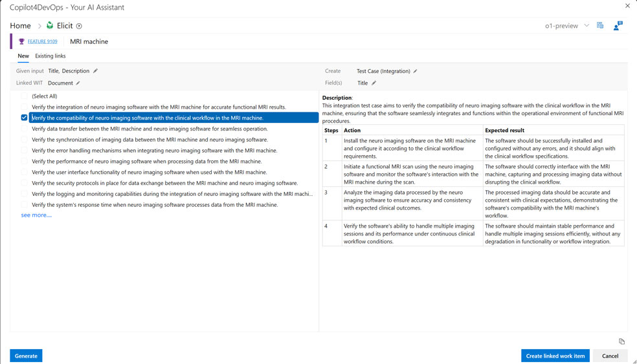Toggle the (Select All) checkbox

coord(24,96)
